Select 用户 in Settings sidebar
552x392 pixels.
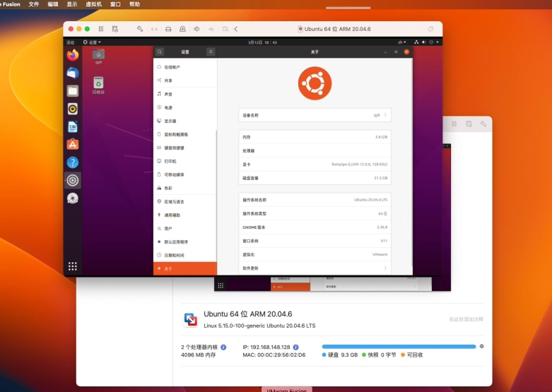pyautogui.click(x=185, y=228)
